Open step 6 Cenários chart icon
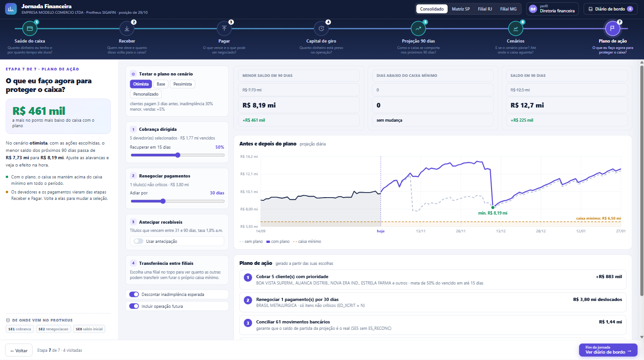644x360 pixels. pos(516,28)
